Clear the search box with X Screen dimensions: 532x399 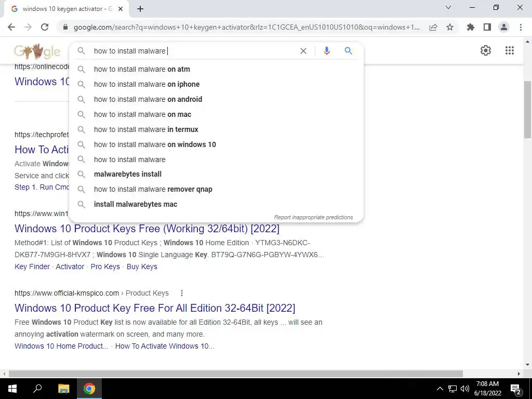point(303,51)
